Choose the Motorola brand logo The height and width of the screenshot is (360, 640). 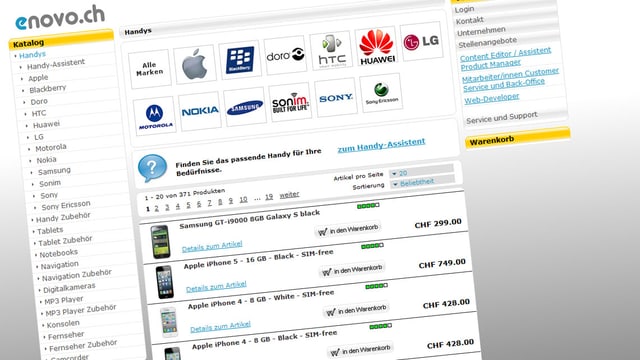155,116
